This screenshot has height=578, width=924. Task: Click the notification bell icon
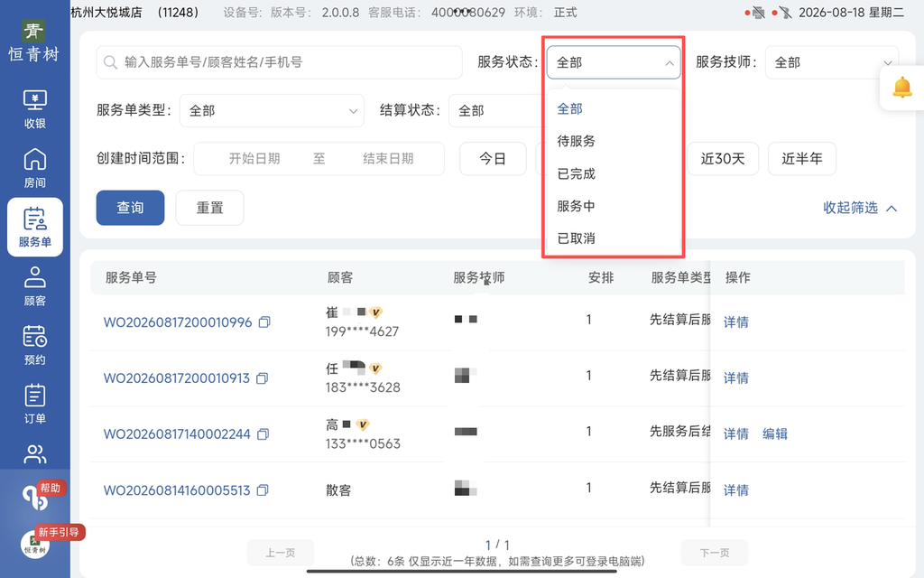click(x=901, y=88)
